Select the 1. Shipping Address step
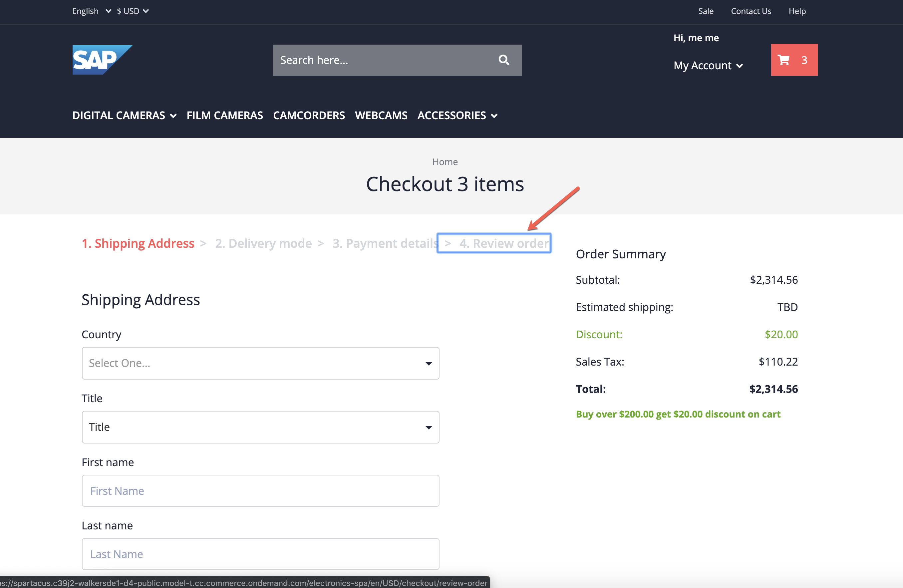The height and width of the screenshot is (588, 903). tap(138, 243)
